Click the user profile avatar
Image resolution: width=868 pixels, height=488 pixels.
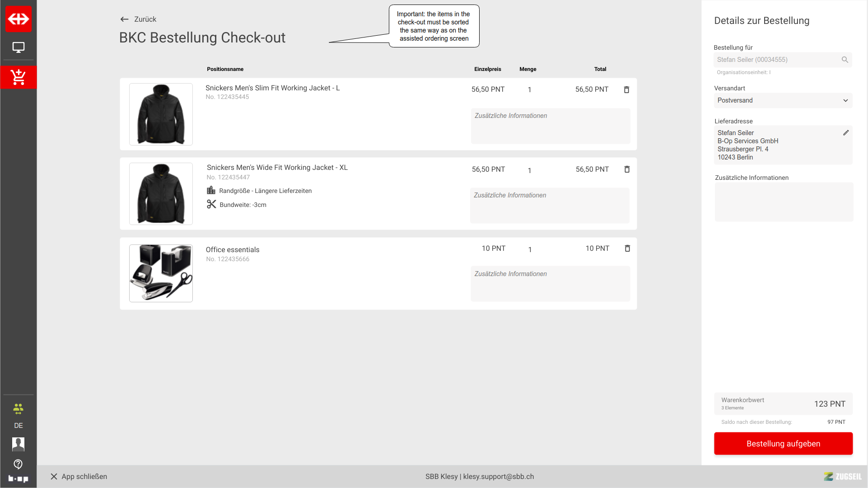tap(18, 444)
